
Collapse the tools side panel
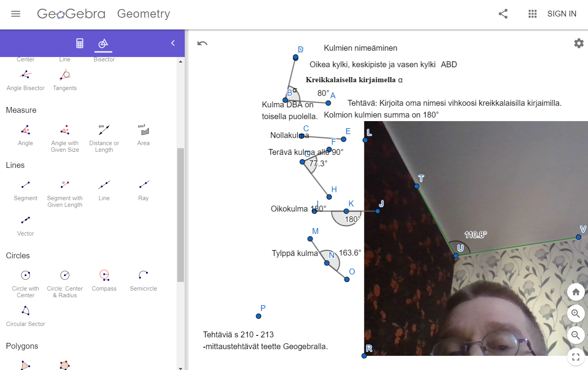[173, 43]
